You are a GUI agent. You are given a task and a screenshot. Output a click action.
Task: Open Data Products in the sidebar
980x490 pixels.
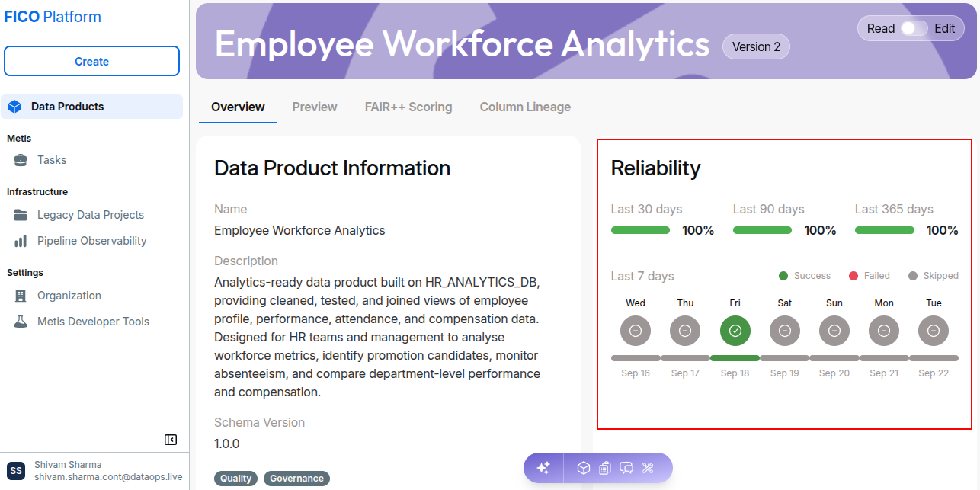tap(91, 107)
